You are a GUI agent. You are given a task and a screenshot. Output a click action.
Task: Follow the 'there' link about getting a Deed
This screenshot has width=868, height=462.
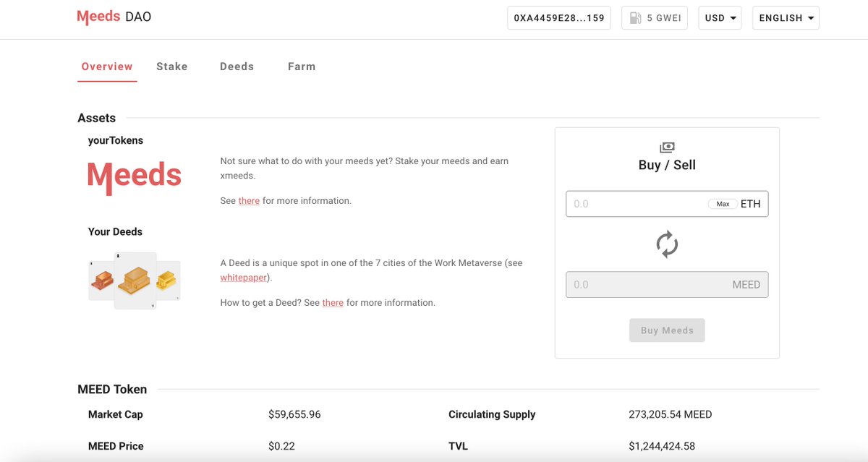(333, 303)
